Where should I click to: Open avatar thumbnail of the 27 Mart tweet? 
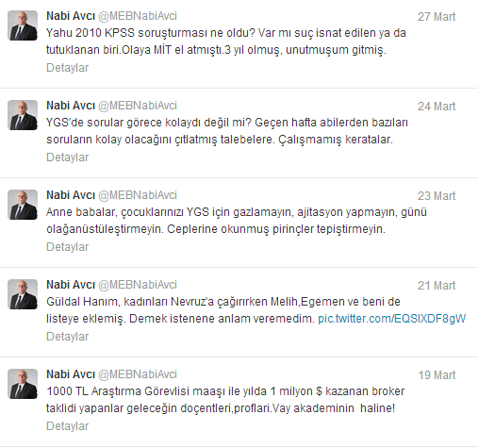[23, 25]
